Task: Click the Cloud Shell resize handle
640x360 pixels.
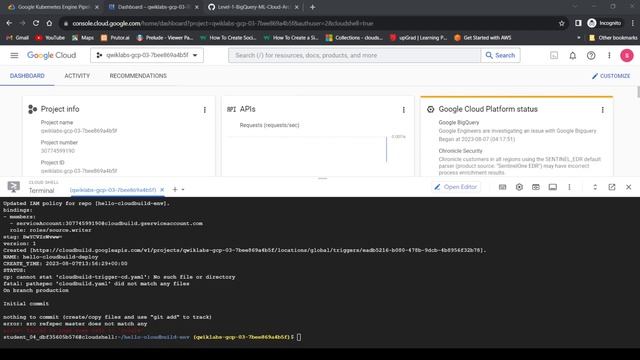Action: (x=322, y=178)
